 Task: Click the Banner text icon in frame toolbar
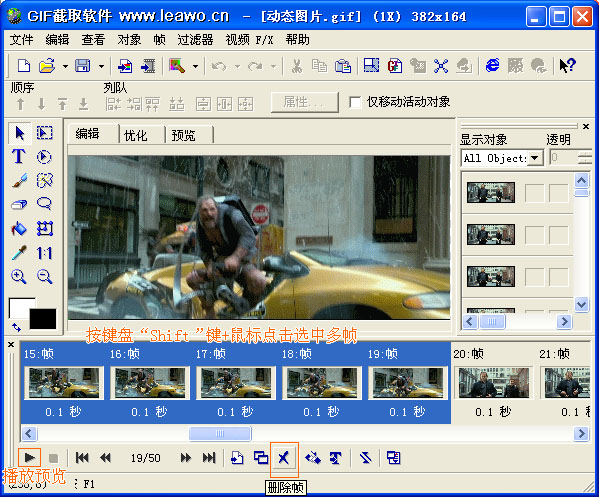pyautogui.click(x=335, y=457)
